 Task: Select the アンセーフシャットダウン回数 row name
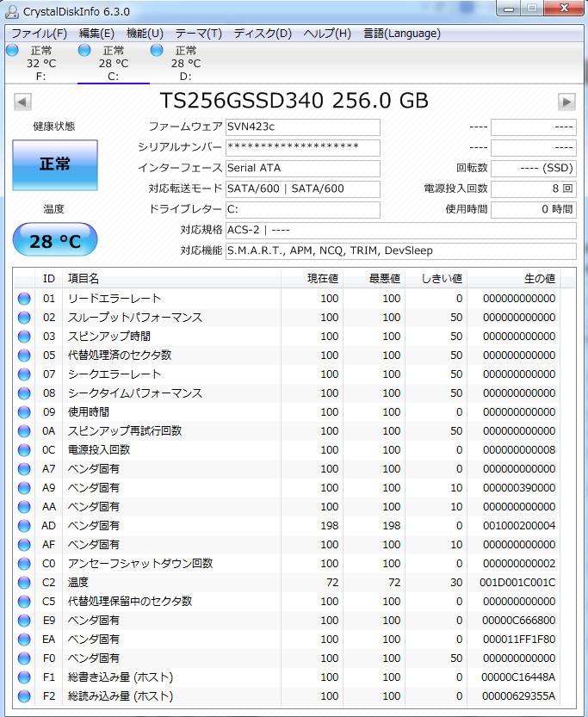140,564
